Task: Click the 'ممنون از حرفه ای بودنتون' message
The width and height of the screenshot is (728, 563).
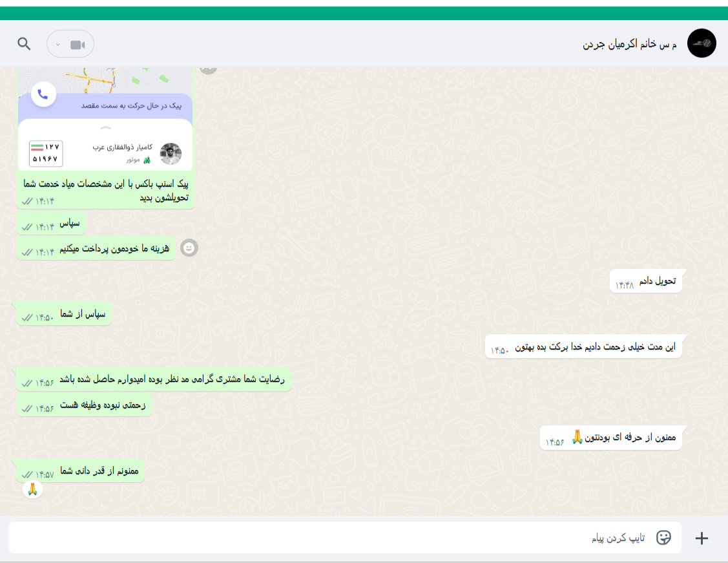Action: (610, 438)
